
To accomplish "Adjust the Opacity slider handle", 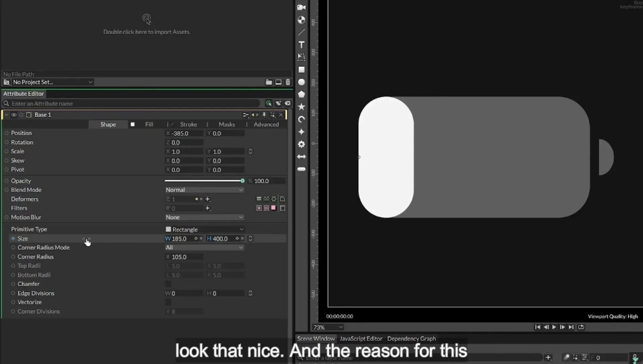I will click(242, 181).
